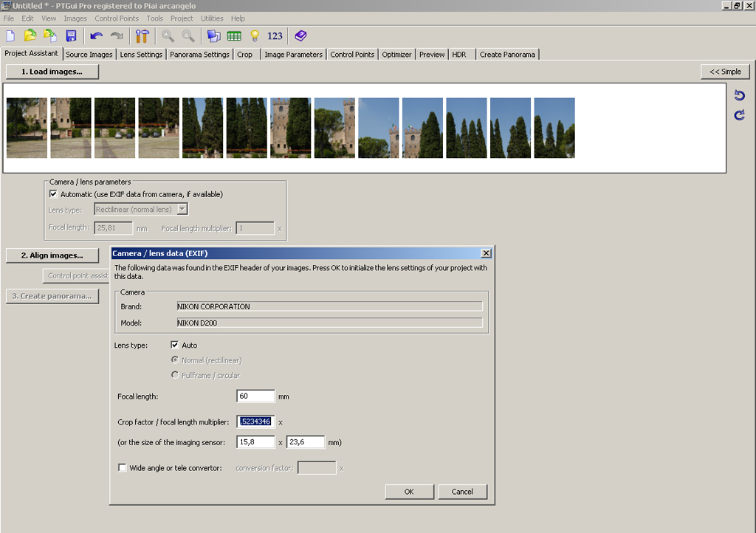Open the Panorama Editor icon

(x=213, y=36)
